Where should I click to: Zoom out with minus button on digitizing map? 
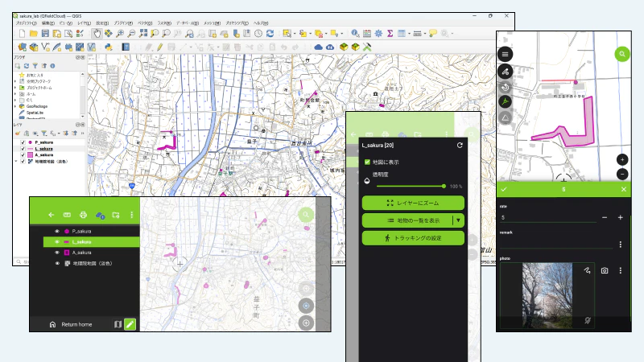(622, 174)
